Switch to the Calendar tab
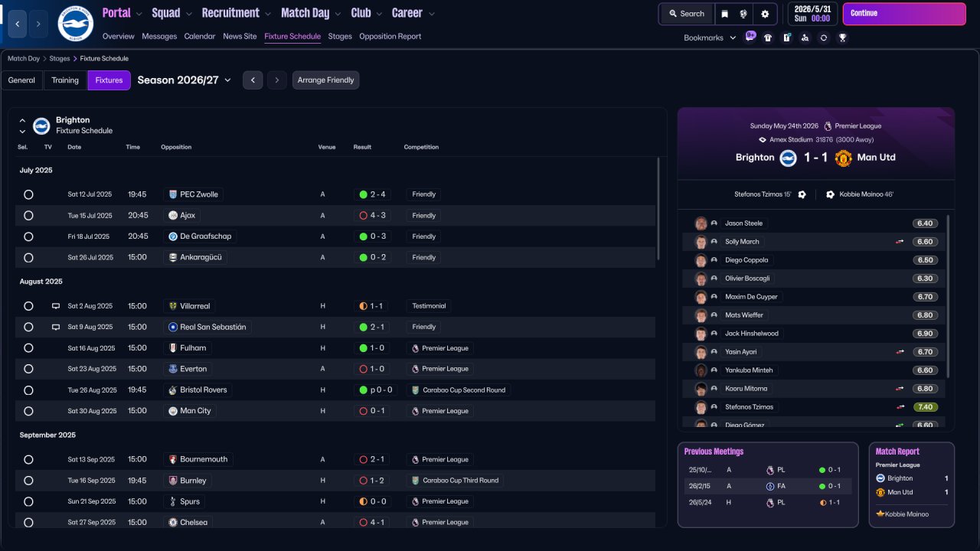Image resolution: width=980 pixels, height=551 pixels. [x=200, y=37]
